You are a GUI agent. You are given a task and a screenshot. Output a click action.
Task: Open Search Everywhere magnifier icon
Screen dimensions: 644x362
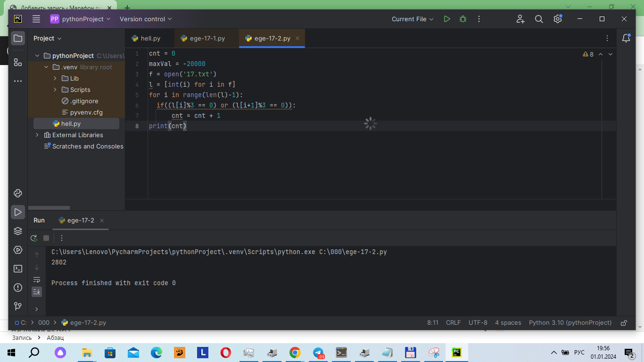(x=539, y=19)
